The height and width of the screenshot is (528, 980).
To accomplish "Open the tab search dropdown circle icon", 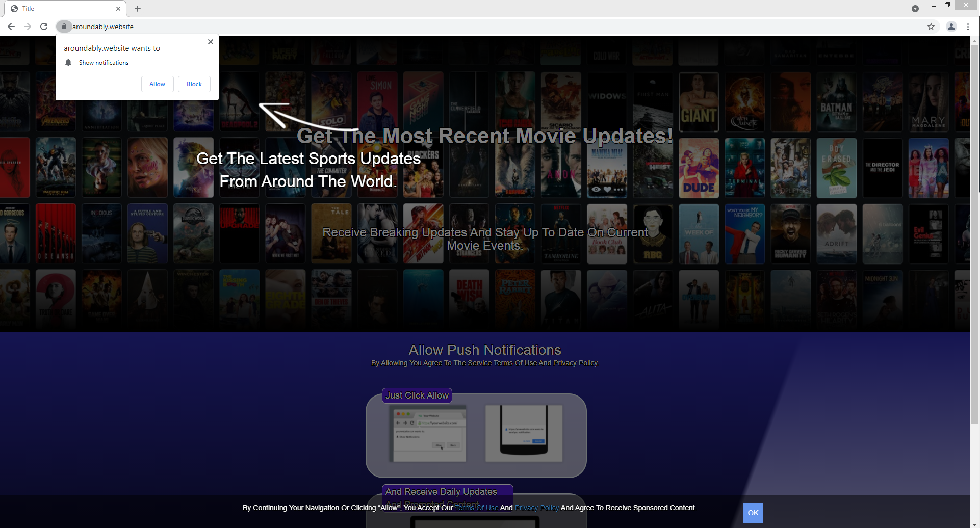I will tap(915, 9).
